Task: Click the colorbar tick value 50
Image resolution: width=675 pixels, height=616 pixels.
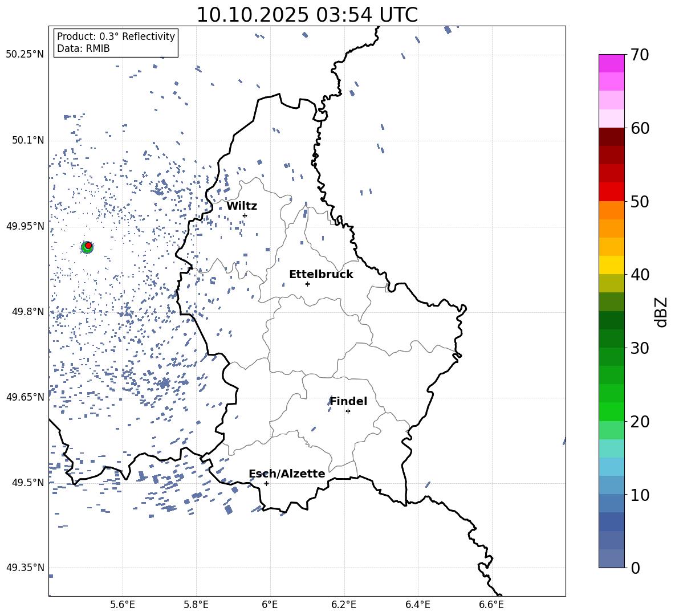Action: 640,201
